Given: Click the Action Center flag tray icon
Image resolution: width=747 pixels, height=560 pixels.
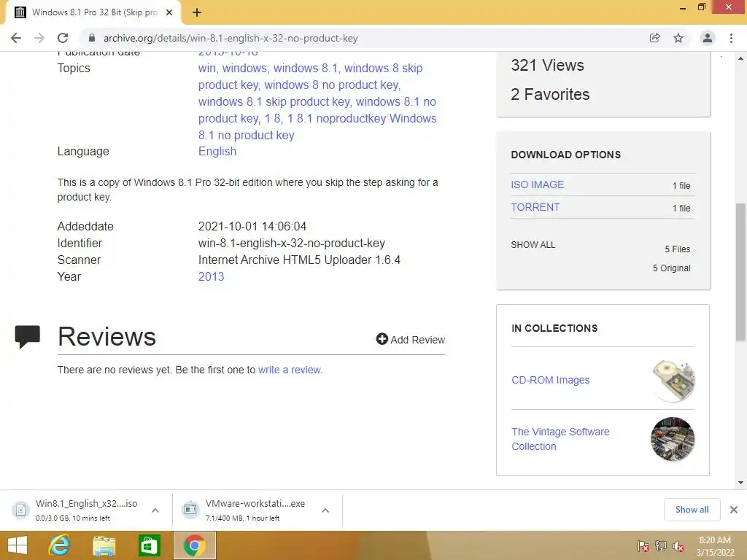Looking at the screenshot, I should coord(643,546).
